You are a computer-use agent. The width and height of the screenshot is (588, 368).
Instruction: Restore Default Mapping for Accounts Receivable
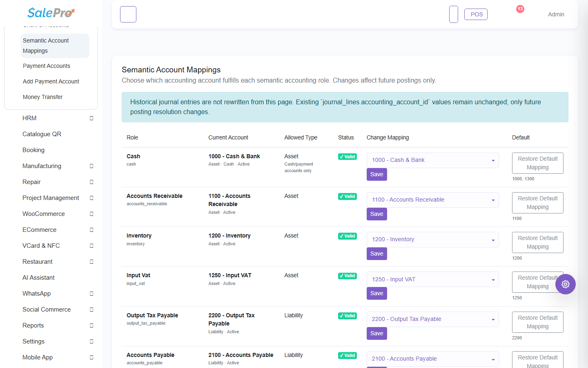pos(538,203)
